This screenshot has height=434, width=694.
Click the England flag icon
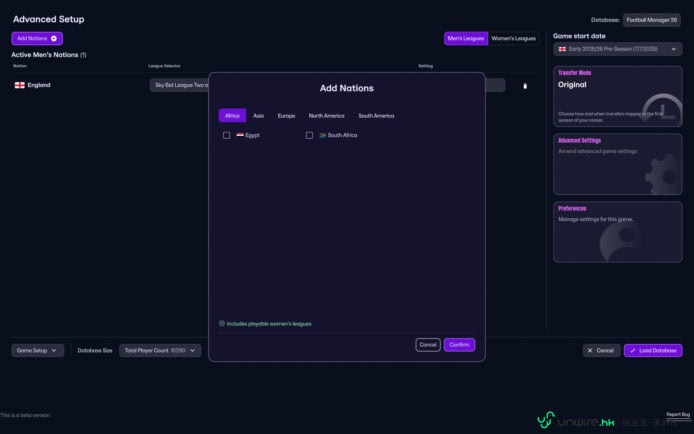[x=19, y=85]
